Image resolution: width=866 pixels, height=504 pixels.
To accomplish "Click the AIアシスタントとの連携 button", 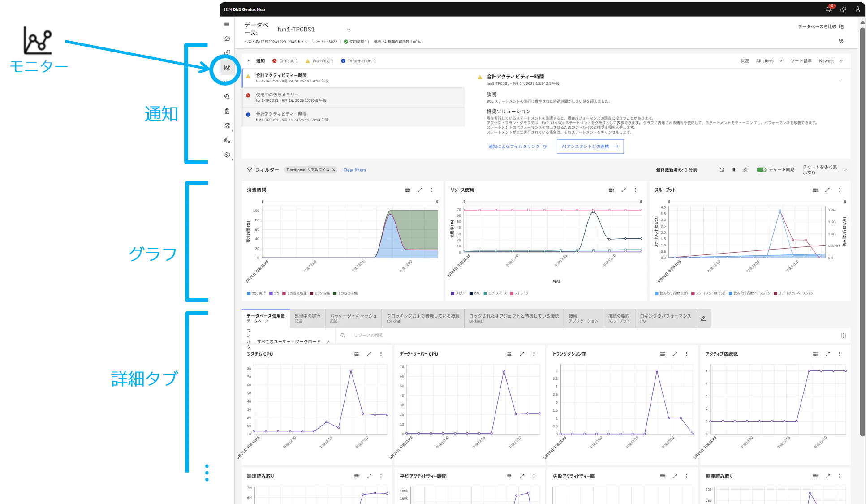I will click(x=590, y=146).
